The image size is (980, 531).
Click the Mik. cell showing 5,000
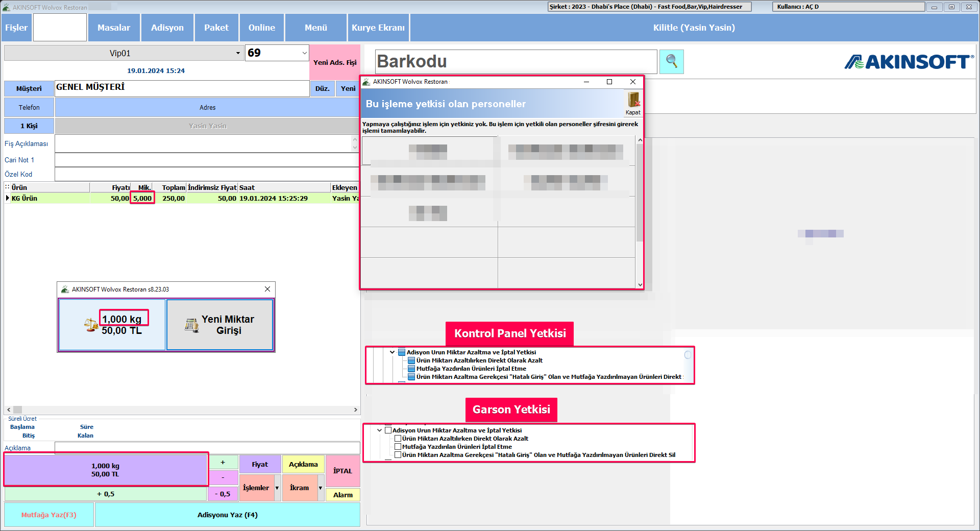click(x=142, y=198)
